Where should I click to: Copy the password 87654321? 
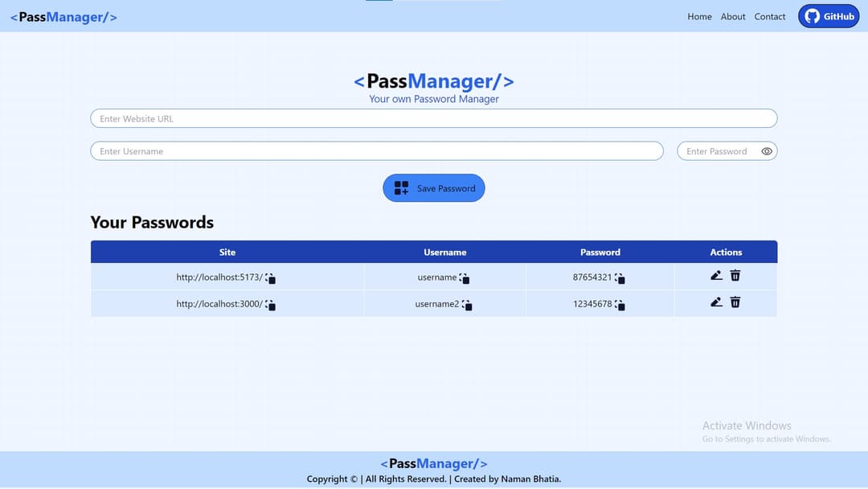620,277
